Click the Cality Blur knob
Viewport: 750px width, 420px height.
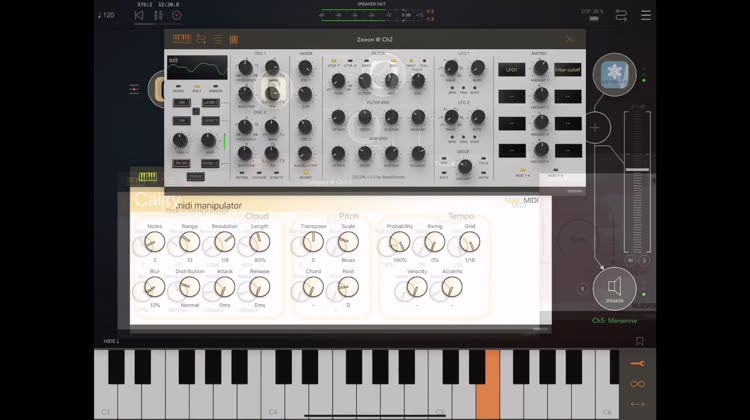(x=154, y=287)
